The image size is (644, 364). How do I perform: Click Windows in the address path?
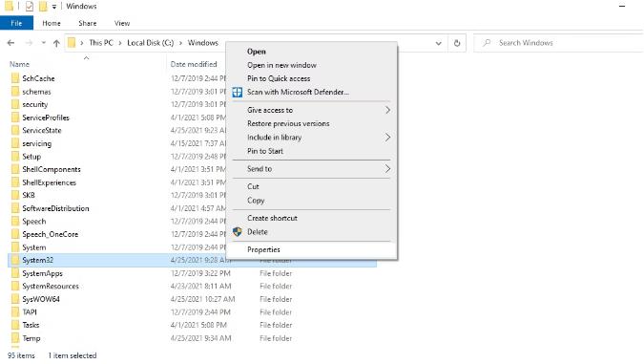coord(203,43)
